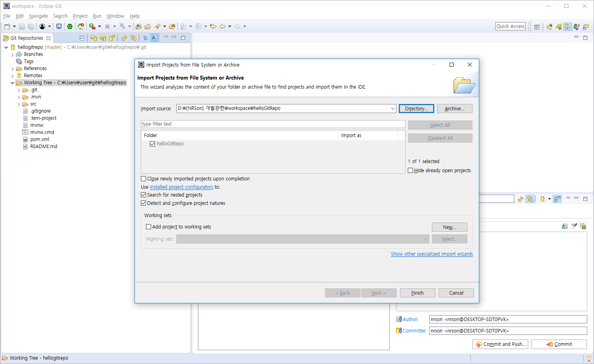Image resolution: width=594 pixels, height=364 pixels.
Task: Click the Open Type toolbar icon
Action: [138, 26]
